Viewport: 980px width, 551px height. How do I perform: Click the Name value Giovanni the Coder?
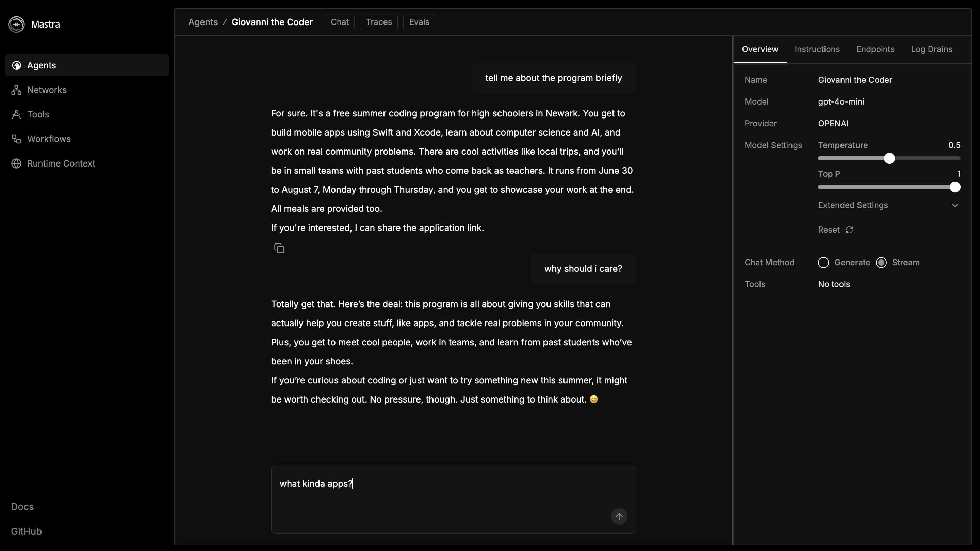click(855, 80)
